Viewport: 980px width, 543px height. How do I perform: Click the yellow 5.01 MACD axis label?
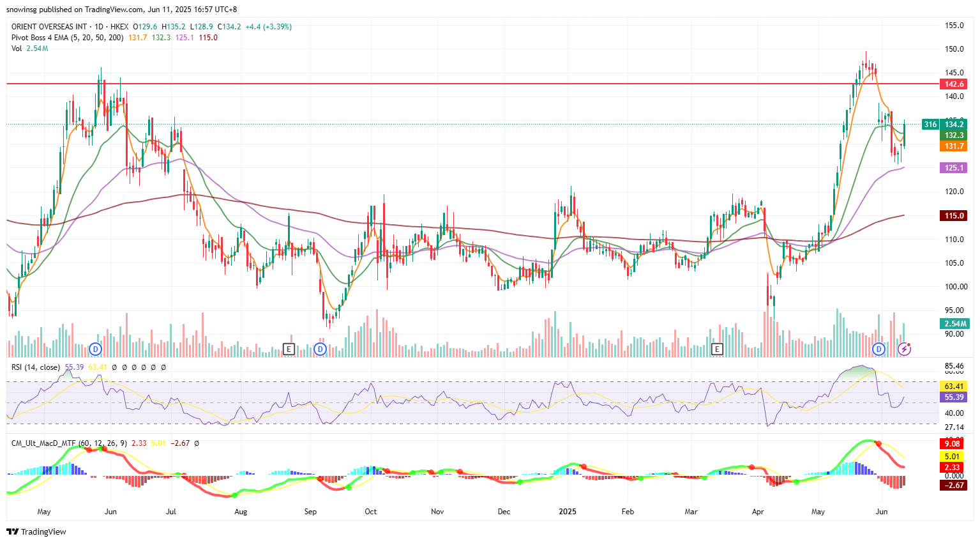point(953,457)
